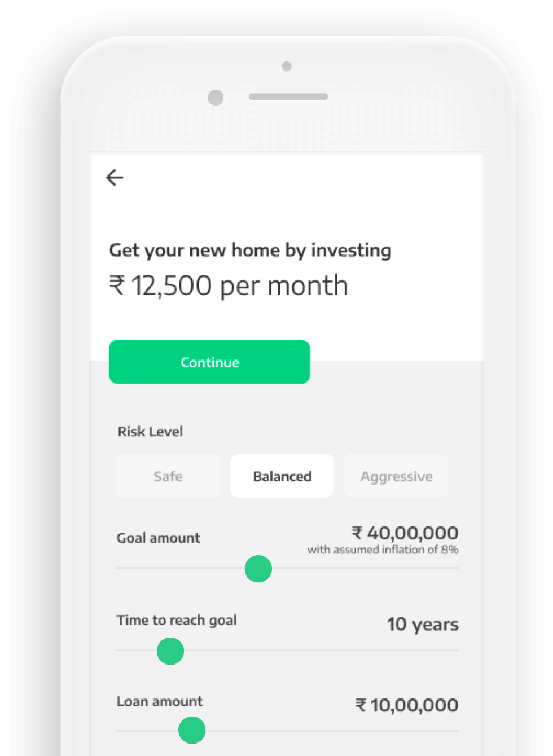Click the 'Get your new home by investing' heading

(x=250, y=250)
